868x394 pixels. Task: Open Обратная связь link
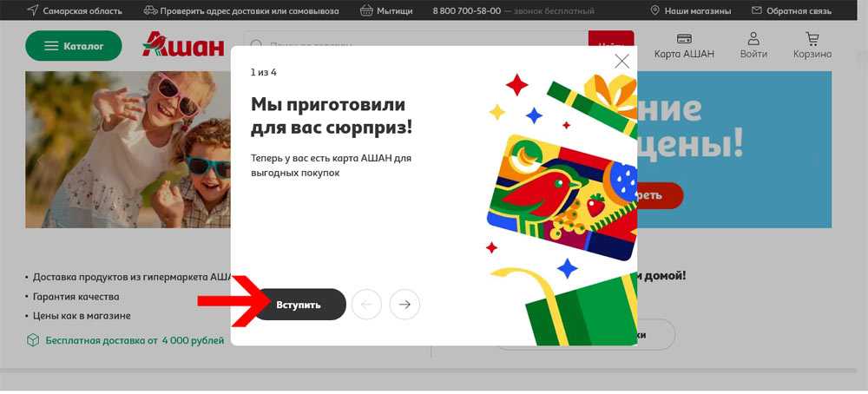tap(792, 10)
